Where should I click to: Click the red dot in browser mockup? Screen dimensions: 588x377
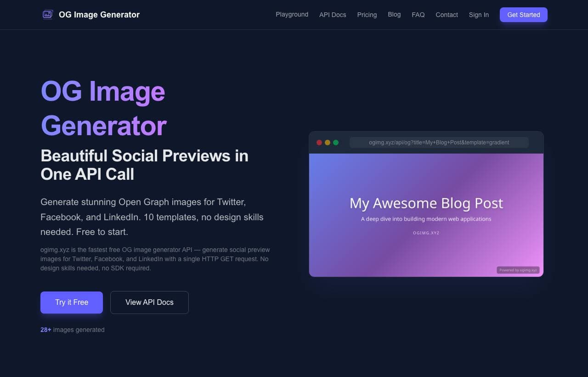319,143
